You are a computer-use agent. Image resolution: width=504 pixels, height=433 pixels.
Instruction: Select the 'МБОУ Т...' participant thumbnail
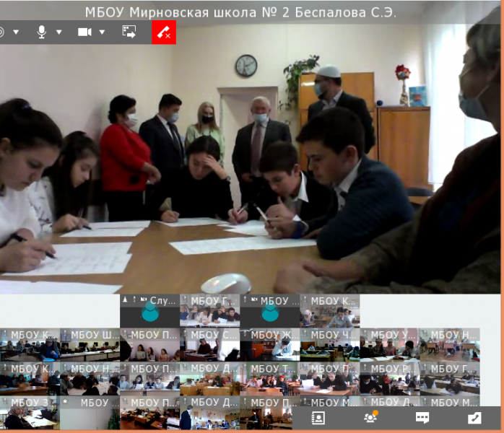(269, 379)
